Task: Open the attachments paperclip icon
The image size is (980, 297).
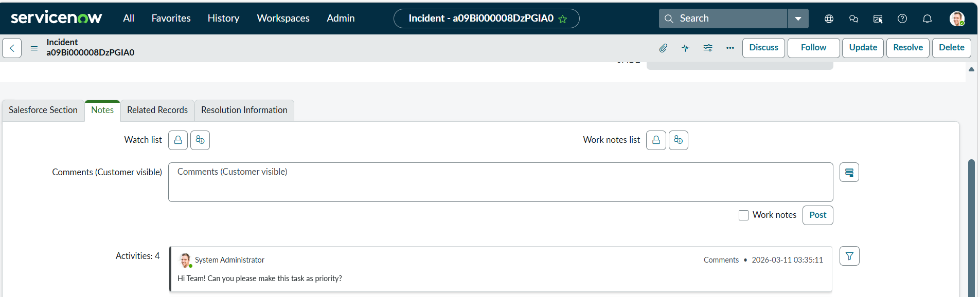Action: (663, 48)
